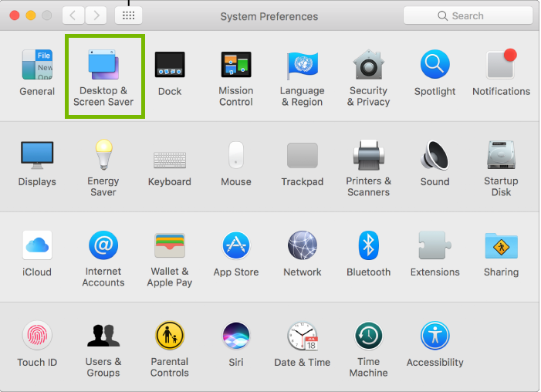Click the Forward navigation arrow
The height and width of the screenshot is (392, 541).
pyautogui.click(x=96, y=15)
